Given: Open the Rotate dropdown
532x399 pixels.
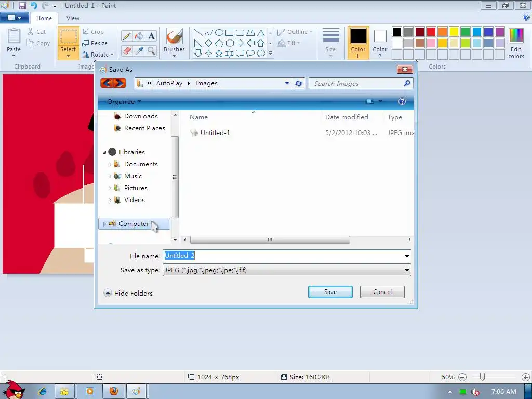Looking at the screenshot, I should tap(98, 54).
